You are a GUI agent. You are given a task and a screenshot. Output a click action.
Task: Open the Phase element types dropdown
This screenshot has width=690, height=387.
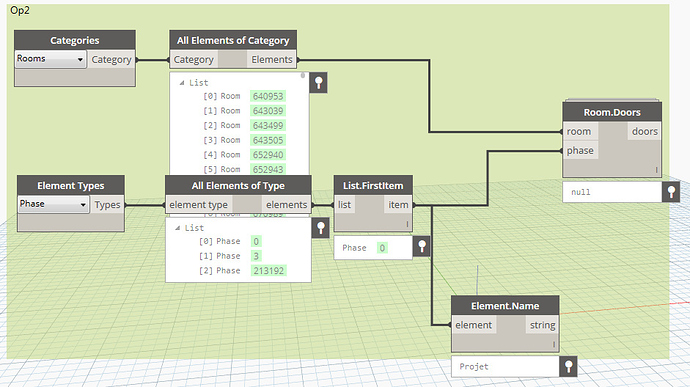(x=53, y=204)
